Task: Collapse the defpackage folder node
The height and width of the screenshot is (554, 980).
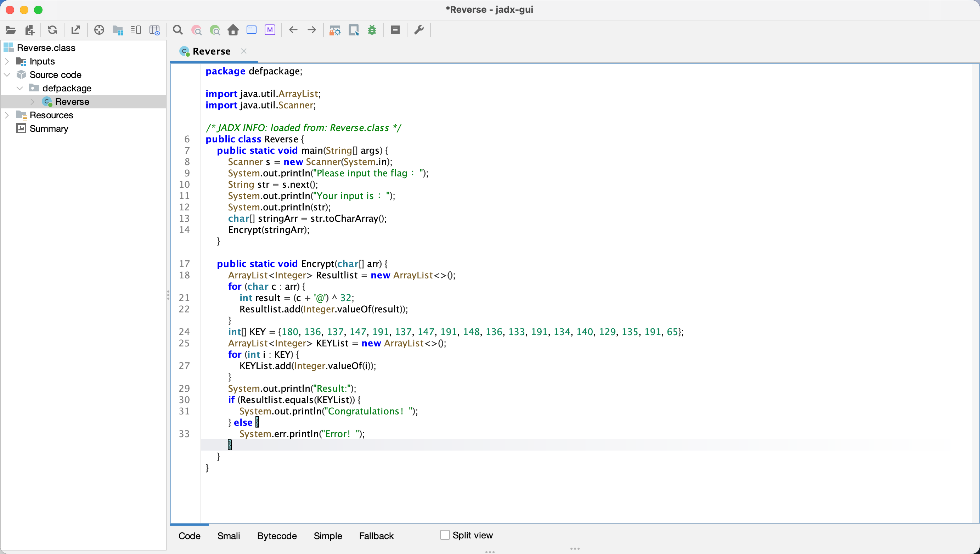Action: click(x=20, y=88)
